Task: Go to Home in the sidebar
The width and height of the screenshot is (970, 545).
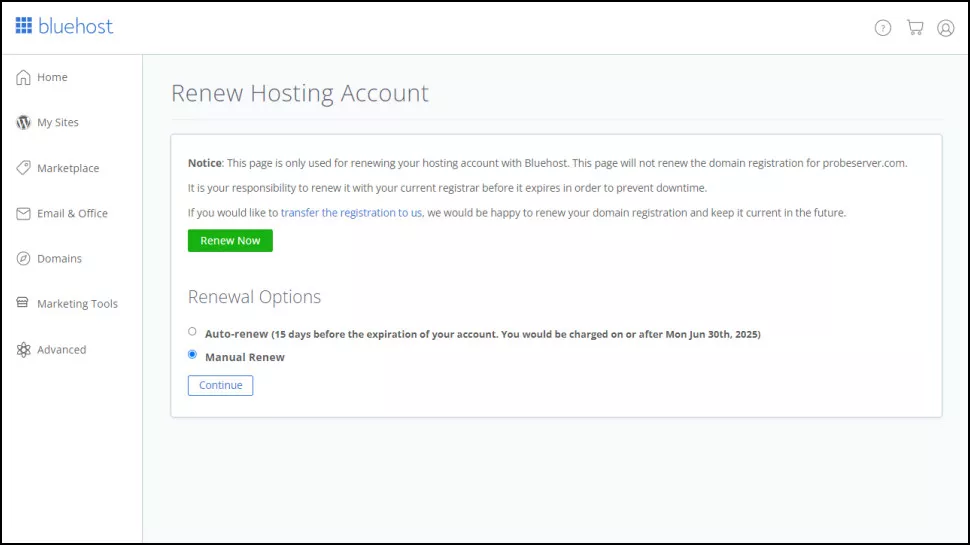Action: coord(52,77)
